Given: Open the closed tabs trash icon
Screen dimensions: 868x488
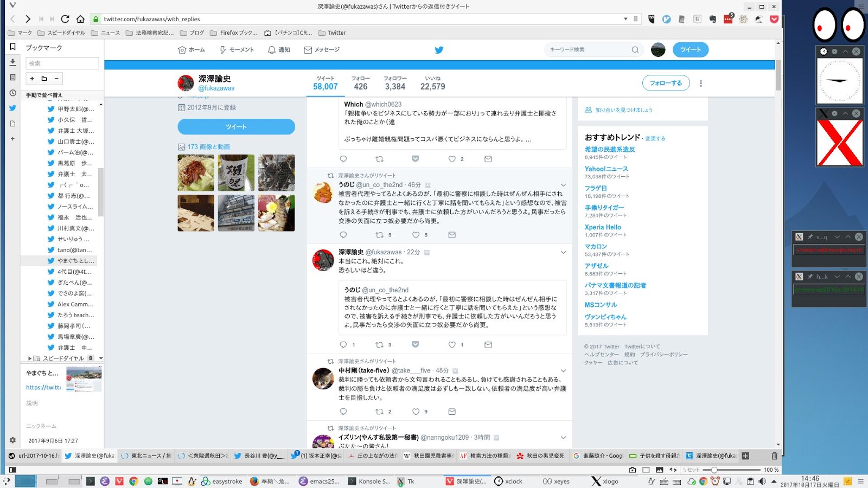Looking at the screenshot, I should coord(774,456).
